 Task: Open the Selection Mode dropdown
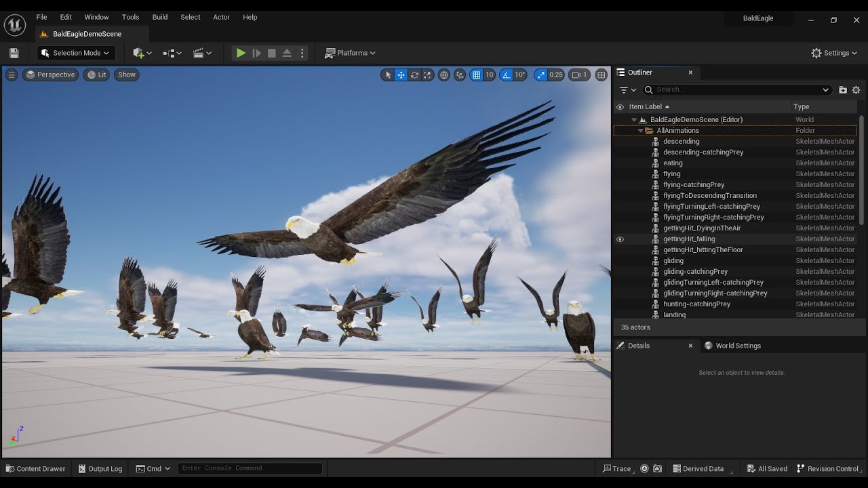75,53
